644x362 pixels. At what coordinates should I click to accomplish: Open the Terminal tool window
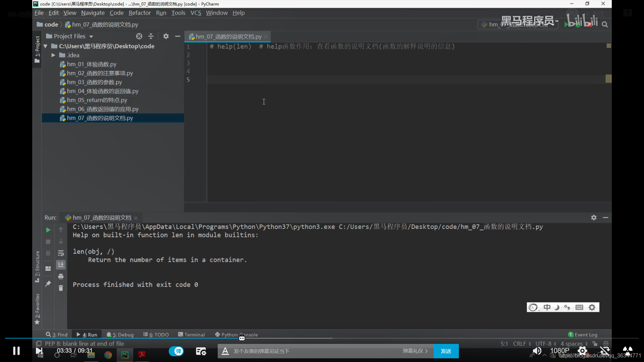(x=191, y=335)
